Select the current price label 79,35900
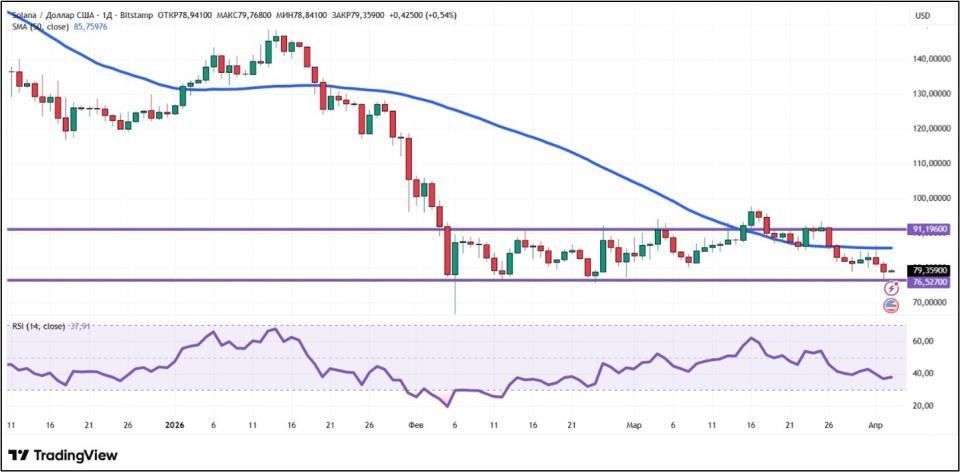 927,270
